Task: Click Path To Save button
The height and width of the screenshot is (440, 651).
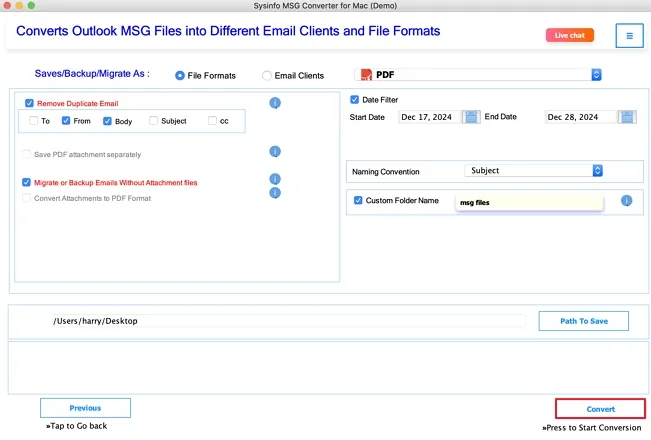Action: tap(583, 321)
